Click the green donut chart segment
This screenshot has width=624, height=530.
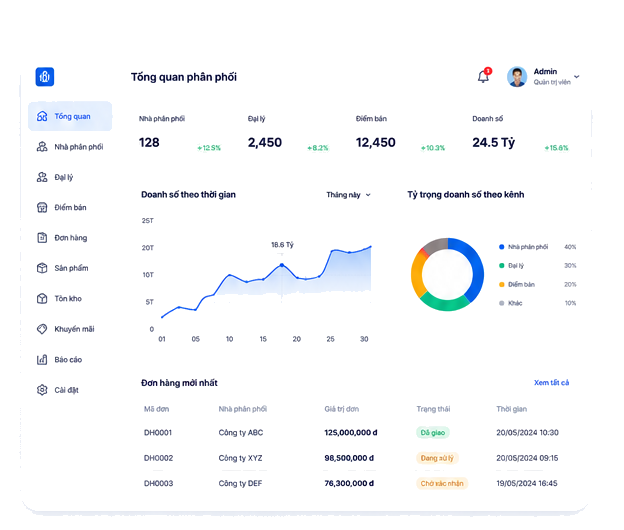(444, 304)
